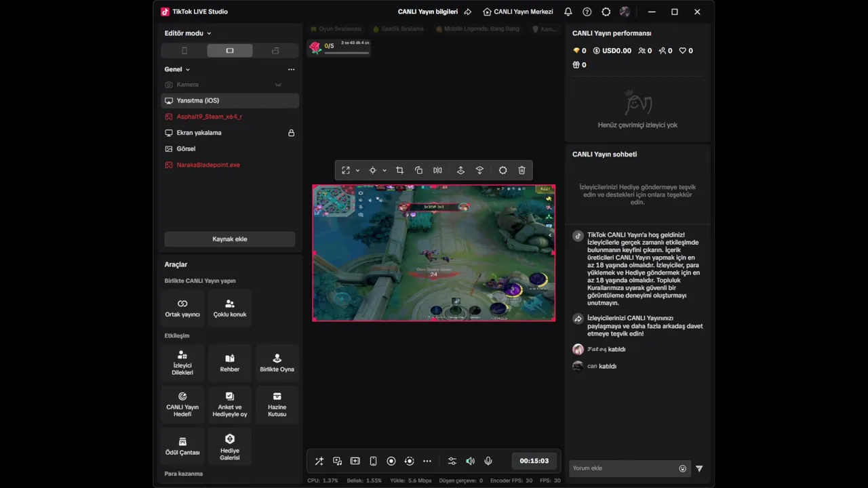
Task: Expand the fit-to-screen options arrow
Action: (357, 171)
